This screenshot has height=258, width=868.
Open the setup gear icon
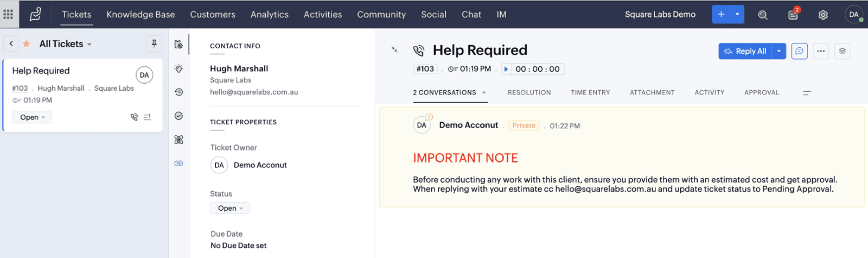coord(823,15)
